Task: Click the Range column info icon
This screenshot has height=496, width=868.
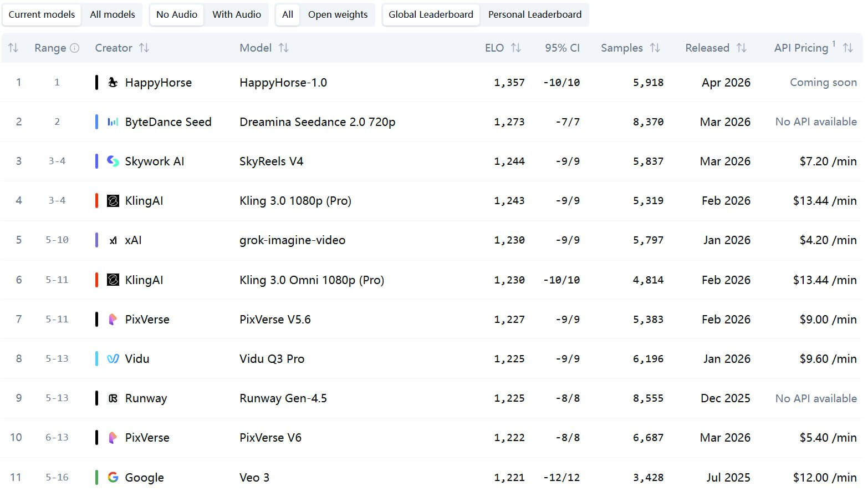Action: pos(75,48)
